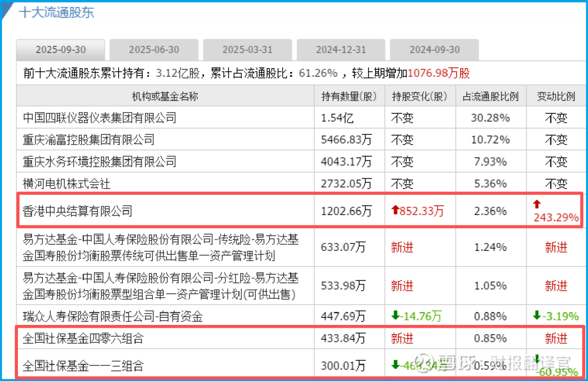
Task: Click the 10.72% float share ratio
Action: (x=490, y=139)
